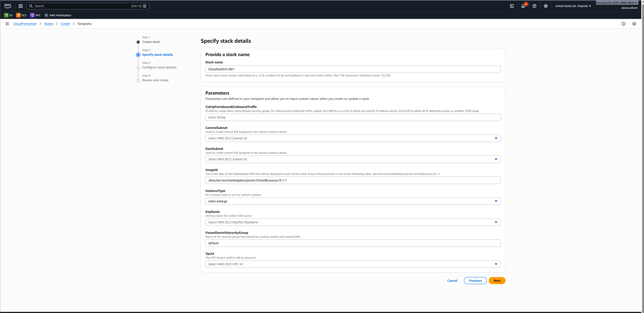Viewport: 644px width, 313px height.
Task: Open the region selector dropdown
Action: (x=573, y=6)
